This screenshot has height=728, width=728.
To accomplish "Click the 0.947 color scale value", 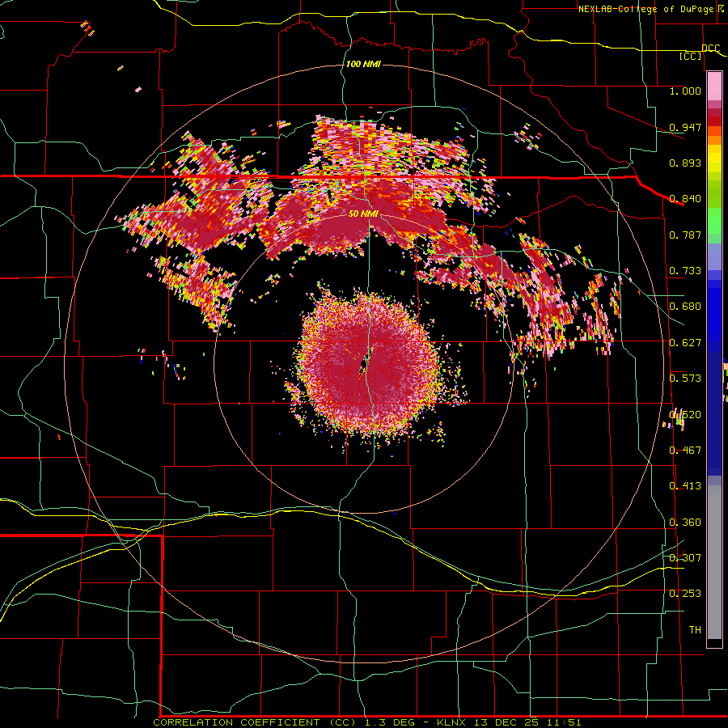I will (x=685, y=127).
